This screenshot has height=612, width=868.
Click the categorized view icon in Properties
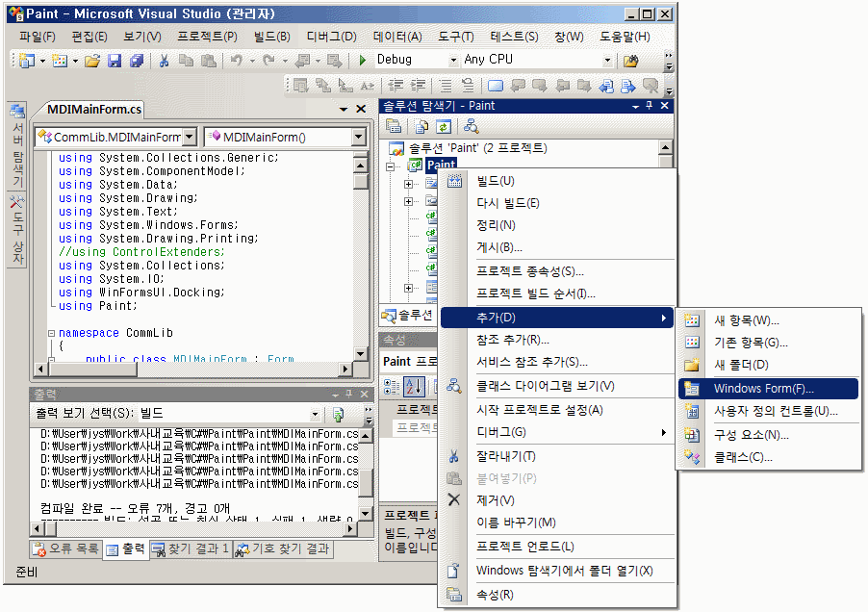coord(392,386)
